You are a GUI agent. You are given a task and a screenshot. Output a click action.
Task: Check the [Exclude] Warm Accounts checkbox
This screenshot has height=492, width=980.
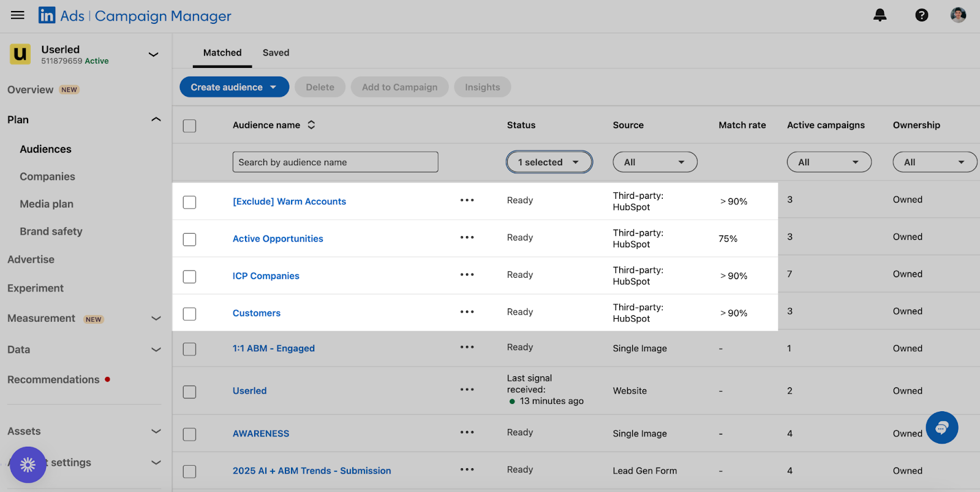coord(190,202)
